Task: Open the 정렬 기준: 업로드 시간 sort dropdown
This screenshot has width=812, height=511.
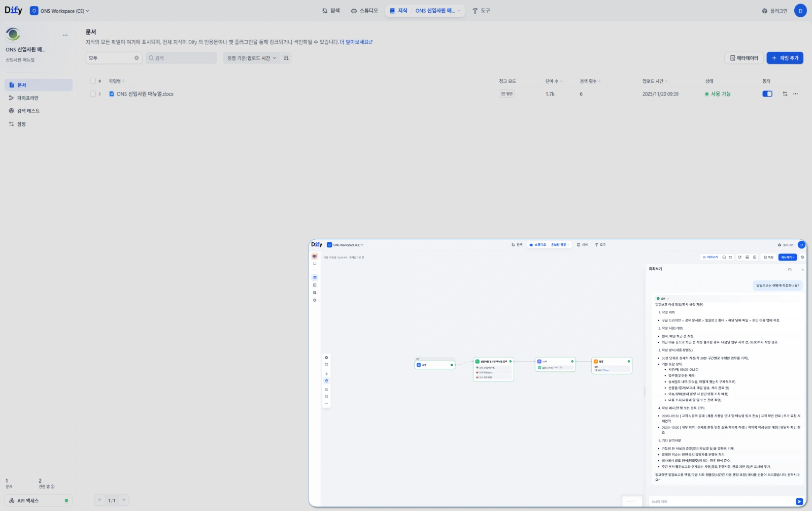Action: (x=252, y=58)
